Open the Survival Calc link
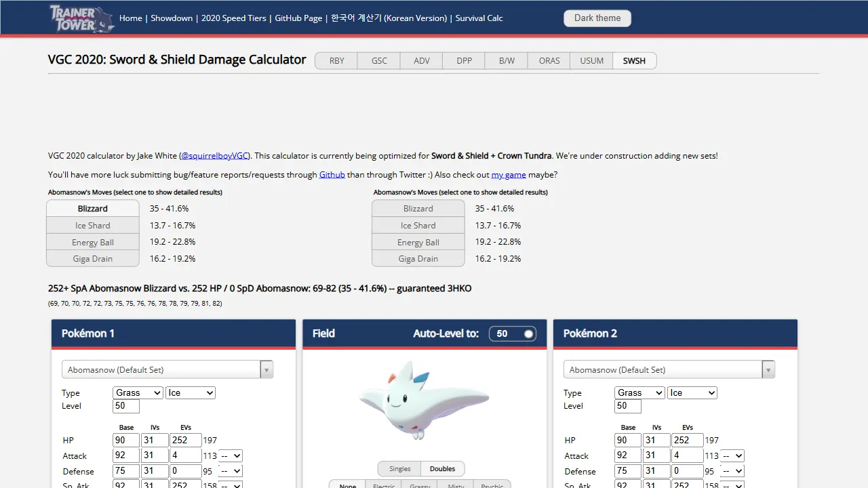This screenshot has height=488, width=868. point(479,18)
